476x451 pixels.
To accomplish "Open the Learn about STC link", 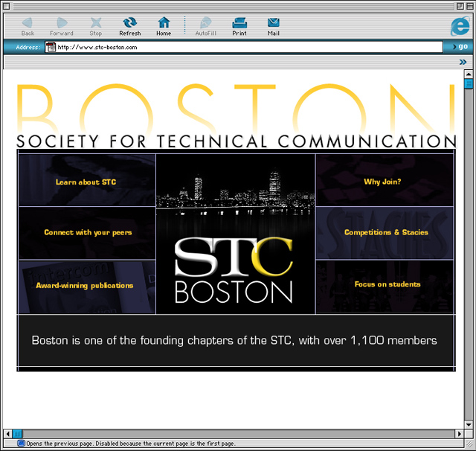I will [x=86, y=182].
